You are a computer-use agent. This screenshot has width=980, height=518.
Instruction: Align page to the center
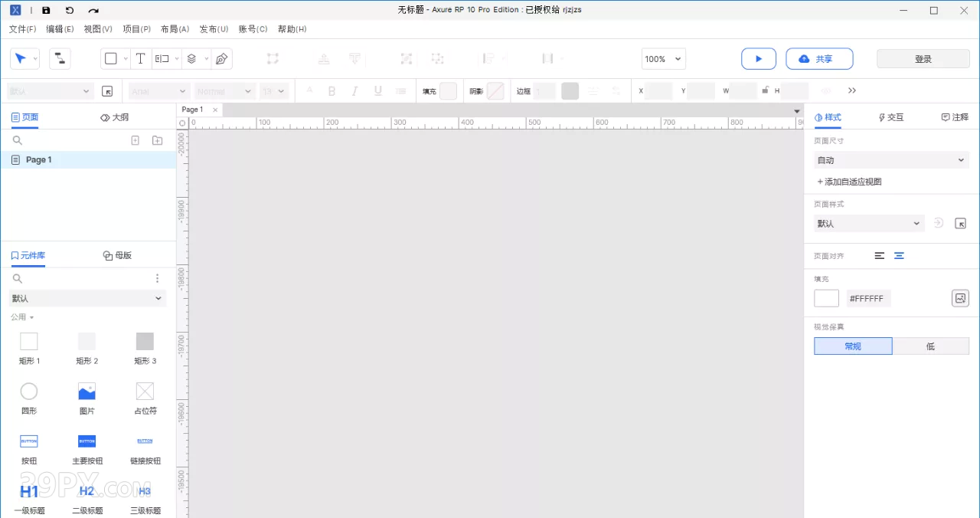(x=899, y=255)
